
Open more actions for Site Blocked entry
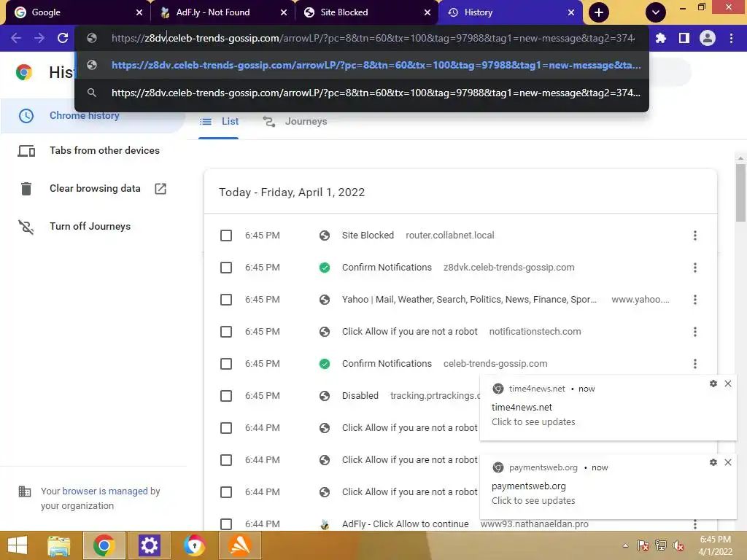tap(695, 236)
